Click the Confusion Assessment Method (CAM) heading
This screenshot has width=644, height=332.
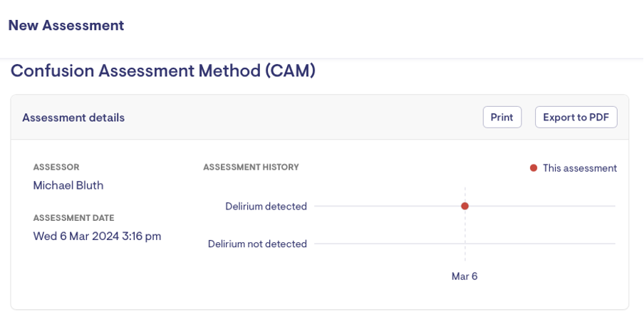coord(163,71)
